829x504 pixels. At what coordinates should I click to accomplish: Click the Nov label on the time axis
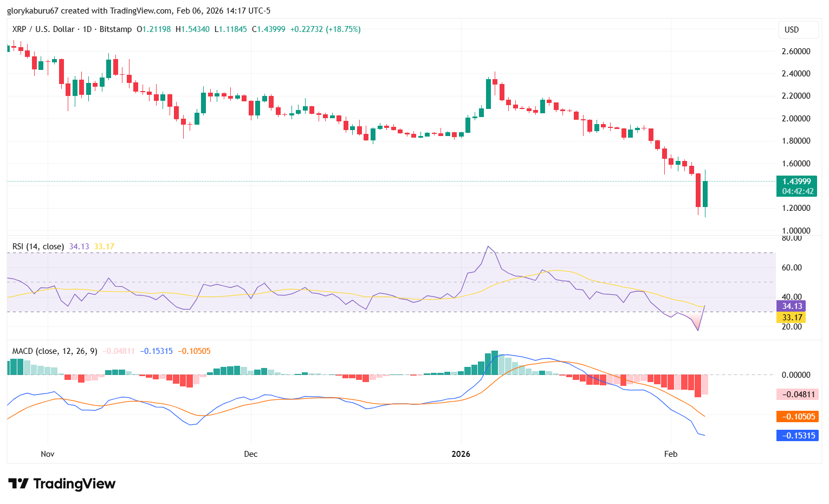(x=48, y=454)
